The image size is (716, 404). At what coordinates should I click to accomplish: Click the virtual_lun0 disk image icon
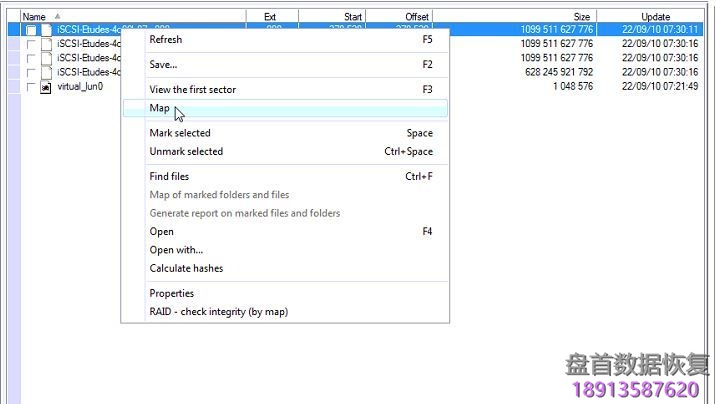point(46,87)
